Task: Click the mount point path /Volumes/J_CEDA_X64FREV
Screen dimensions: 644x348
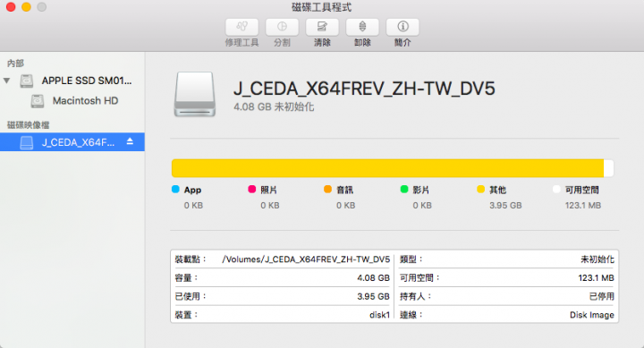Action: pyautogui.click(x=306, y=259)
